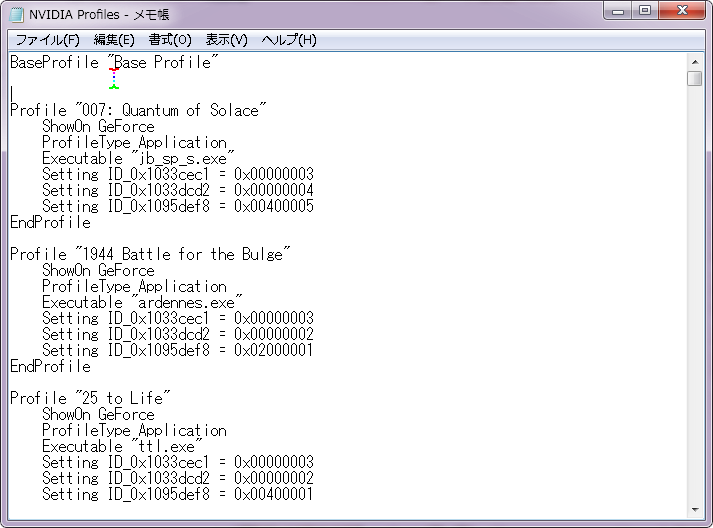Close the NVIDIA Profiles window

pos(682,11)
